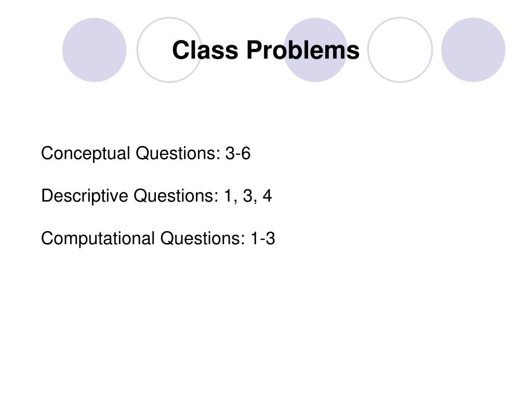Viewport: 532px width, 399px height.
Task: Click the filled circle behind the word Problems
Action: [x=315, y=50]
